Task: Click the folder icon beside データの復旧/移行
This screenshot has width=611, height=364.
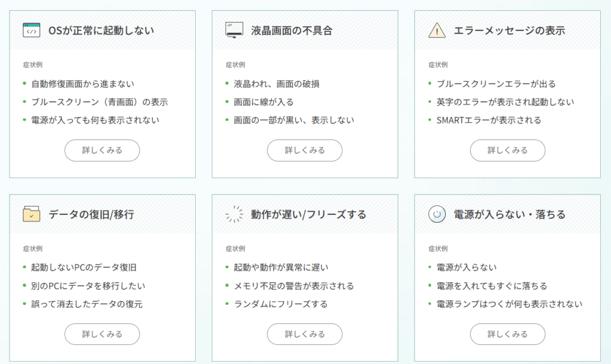Action: point(32,214)
